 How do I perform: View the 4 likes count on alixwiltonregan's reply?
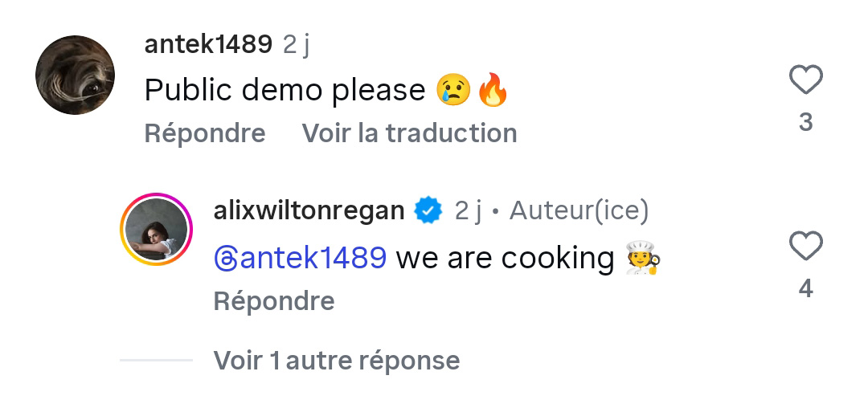[x=805, y=289]
